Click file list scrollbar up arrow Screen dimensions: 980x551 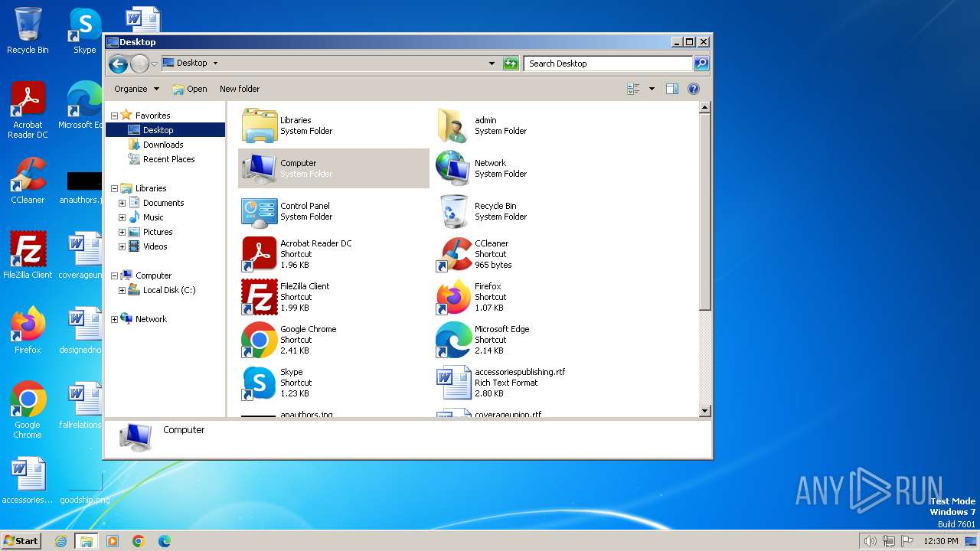point(705,108)
